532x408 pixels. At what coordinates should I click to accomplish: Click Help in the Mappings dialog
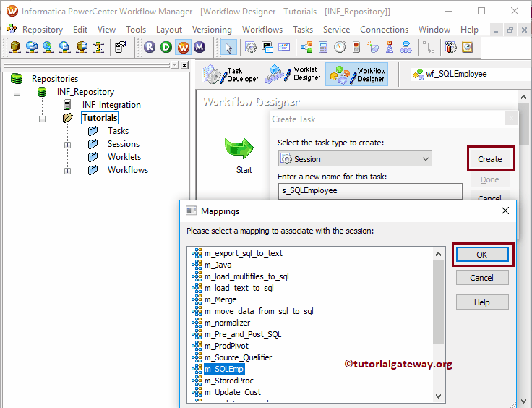click(482, 302)
